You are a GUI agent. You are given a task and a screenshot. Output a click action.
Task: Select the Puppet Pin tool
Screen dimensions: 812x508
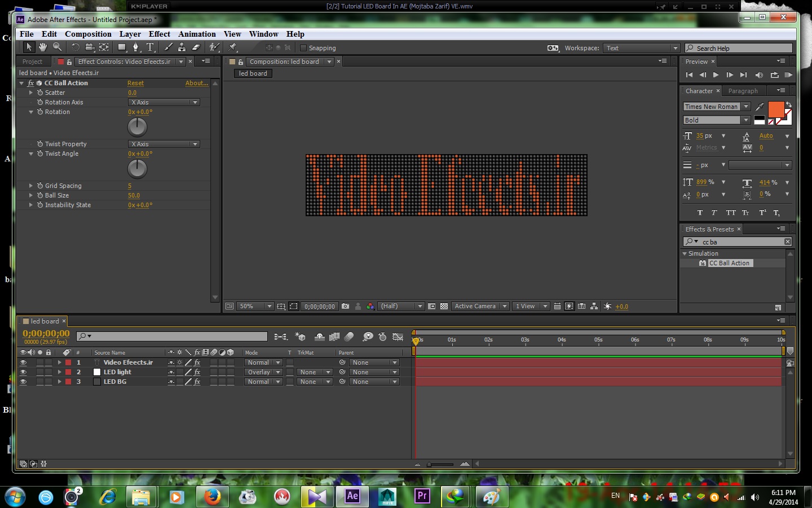point(232,47)
